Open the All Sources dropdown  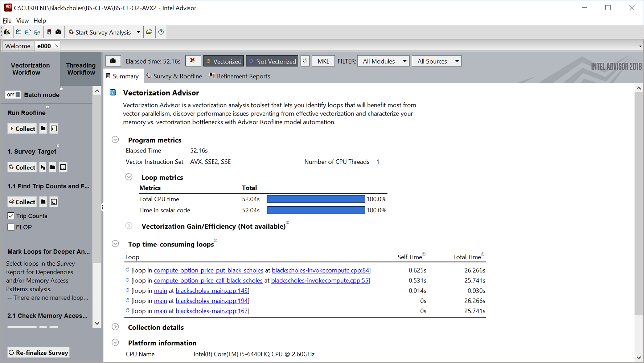436,61
